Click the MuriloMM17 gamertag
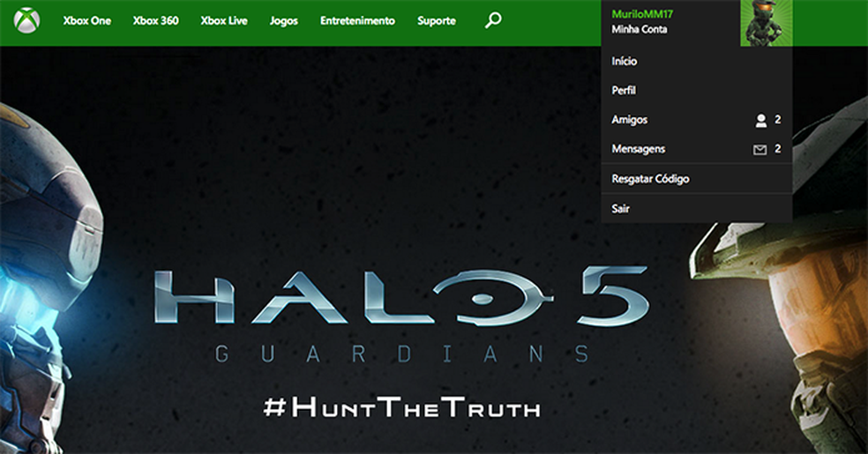 [x=642, y=14]
